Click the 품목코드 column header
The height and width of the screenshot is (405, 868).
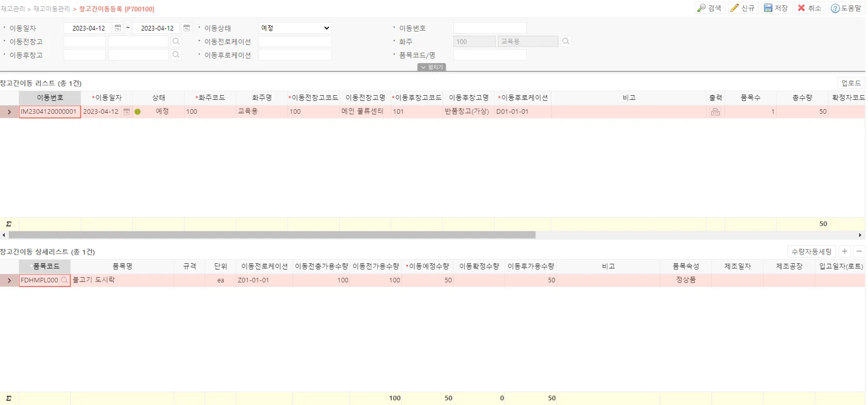pyautogui.click(x=44, y=266)
